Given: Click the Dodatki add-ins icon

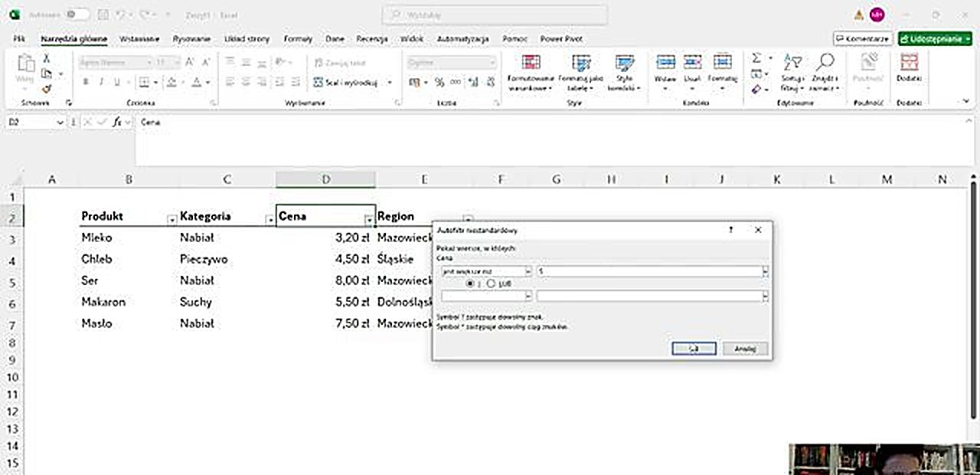Looking at the screenshot, I should pos(909,64).
